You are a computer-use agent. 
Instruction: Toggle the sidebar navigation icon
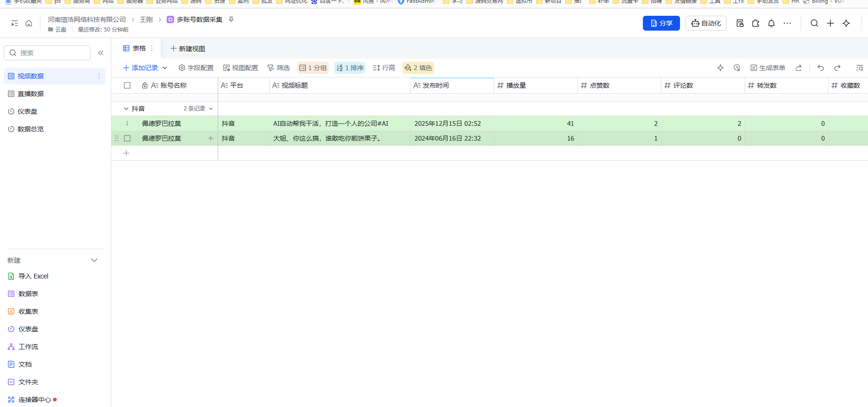coord(15,23)
